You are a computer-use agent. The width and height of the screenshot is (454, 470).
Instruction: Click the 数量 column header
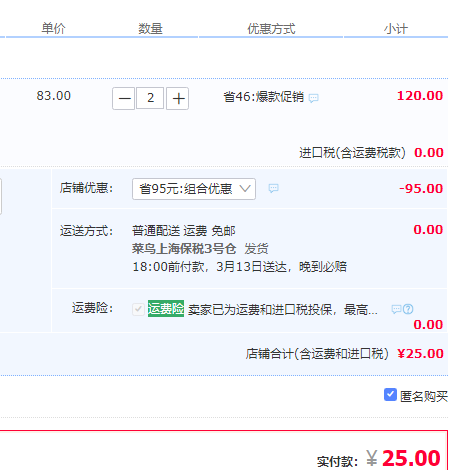(150, 29)
